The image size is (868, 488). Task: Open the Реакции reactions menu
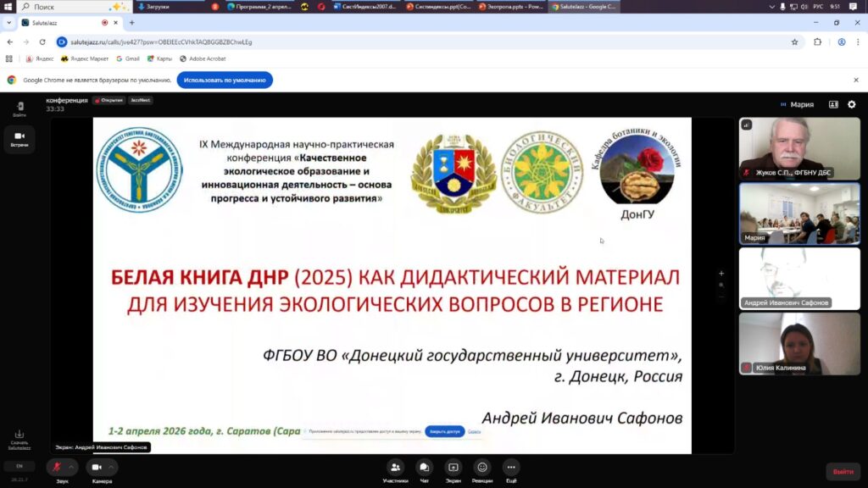click(x=481, y=467)
